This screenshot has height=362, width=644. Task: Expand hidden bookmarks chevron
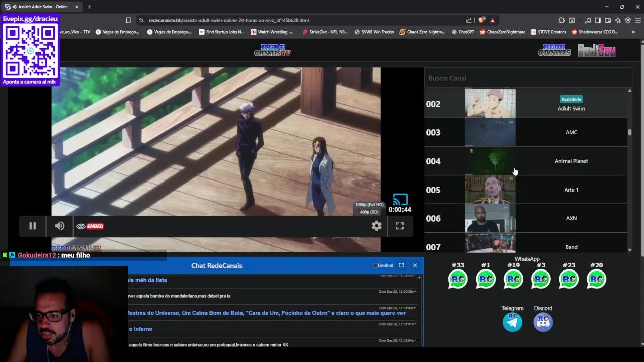[x=633, y=32]
